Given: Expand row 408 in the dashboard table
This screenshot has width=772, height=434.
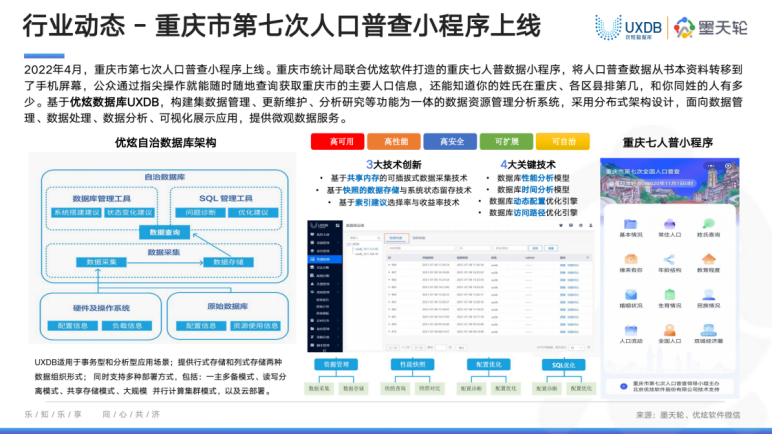Looking at the screenshot, I should click(389, 265).
